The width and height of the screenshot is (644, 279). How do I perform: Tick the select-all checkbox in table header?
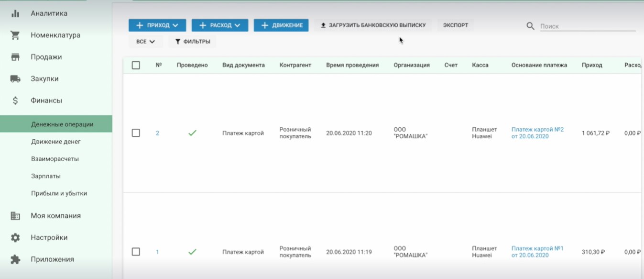[136, 65]
